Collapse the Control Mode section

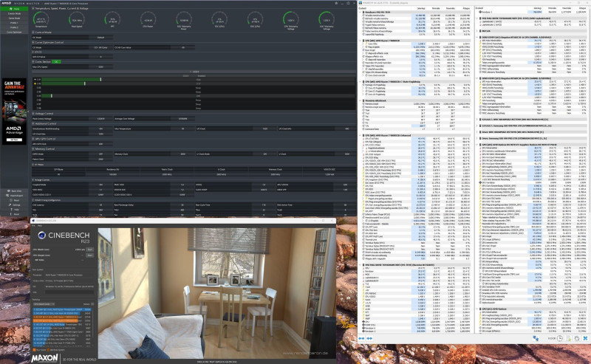(x=33, y=32)
